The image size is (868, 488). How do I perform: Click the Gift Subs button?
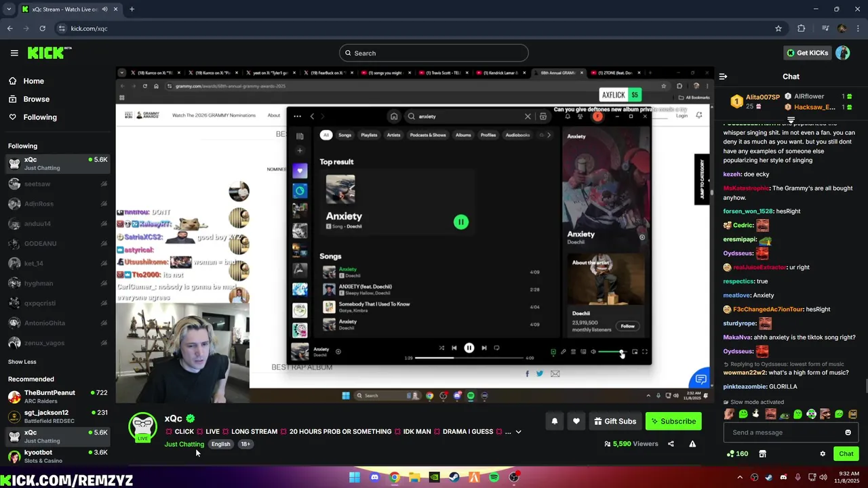tap(615, 421)
